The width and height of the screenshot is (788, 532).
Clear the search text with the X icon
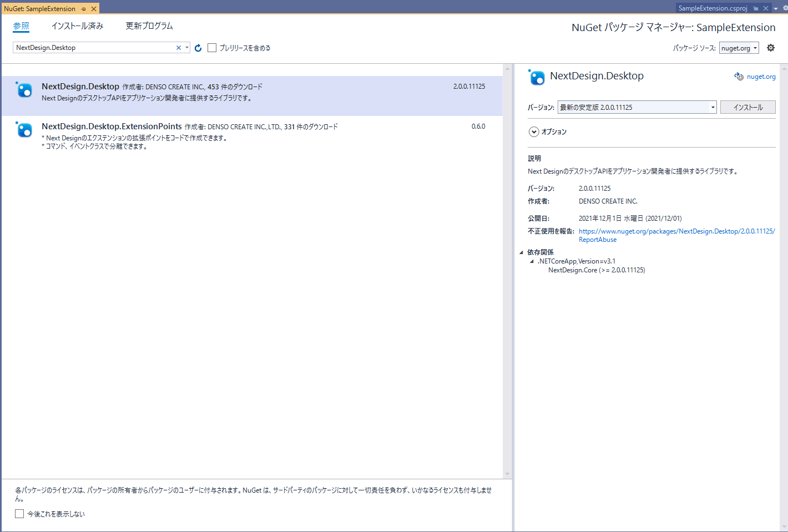click(x=179, y=48)
